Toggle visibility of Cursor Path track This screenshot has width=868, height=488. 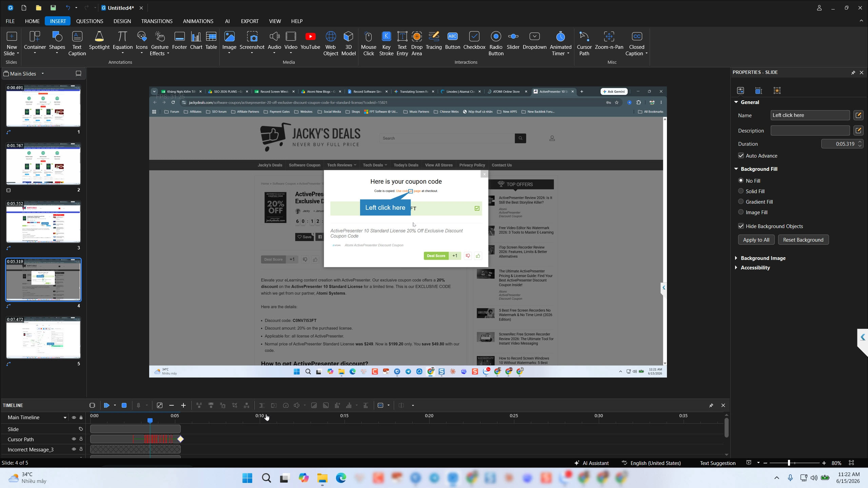pyautogui.click(x=74, y=439)
